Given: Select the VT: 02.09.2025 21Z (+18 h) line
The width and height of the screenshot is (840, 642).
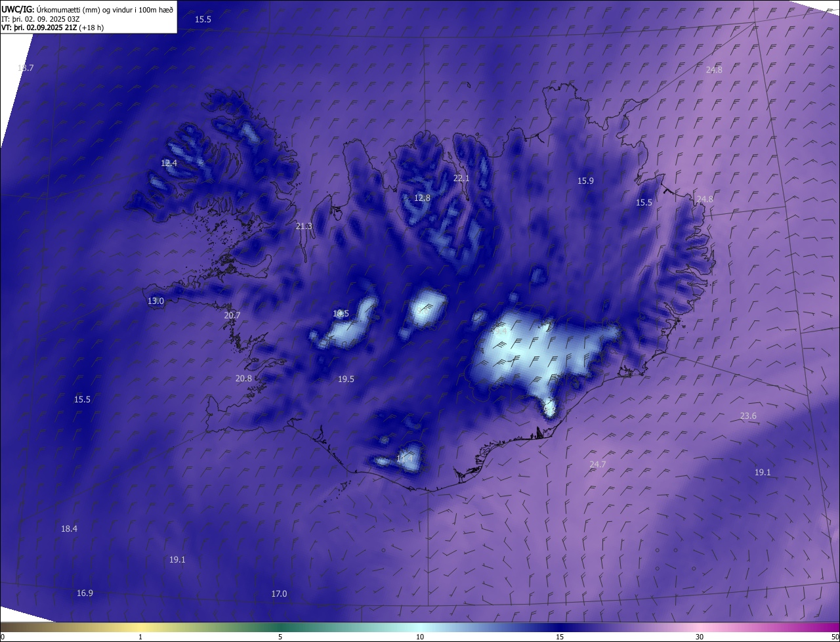Looking at the screenshot, I should 52,28.
